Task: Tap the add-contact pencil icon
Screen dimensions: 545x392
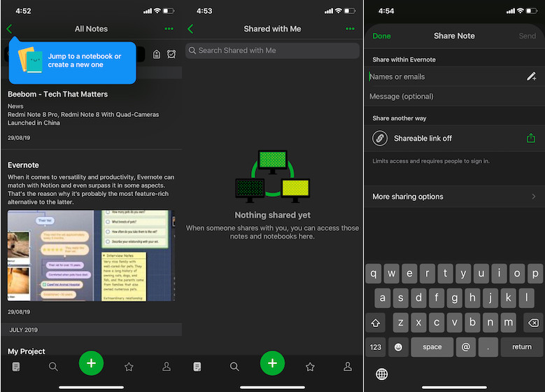Action: point(531,76)
